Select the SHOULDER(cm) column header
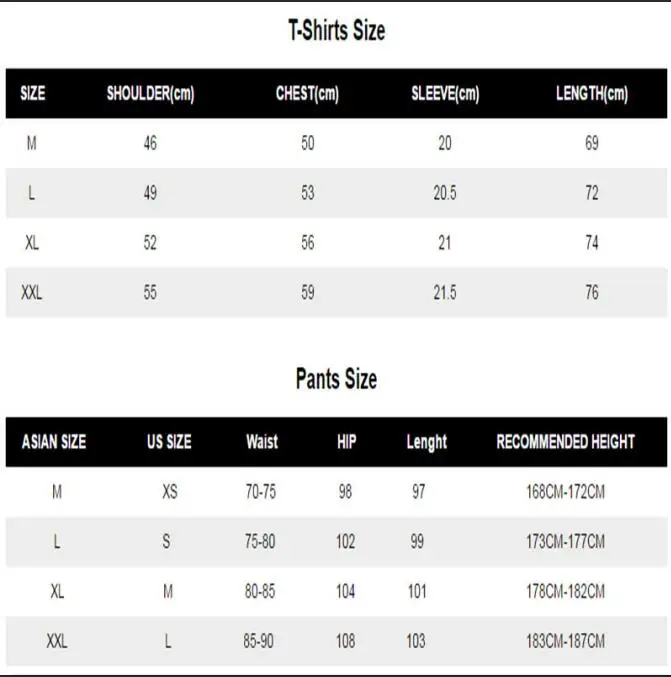The height and width of the screenshot is (677, 671). point(150,94)
